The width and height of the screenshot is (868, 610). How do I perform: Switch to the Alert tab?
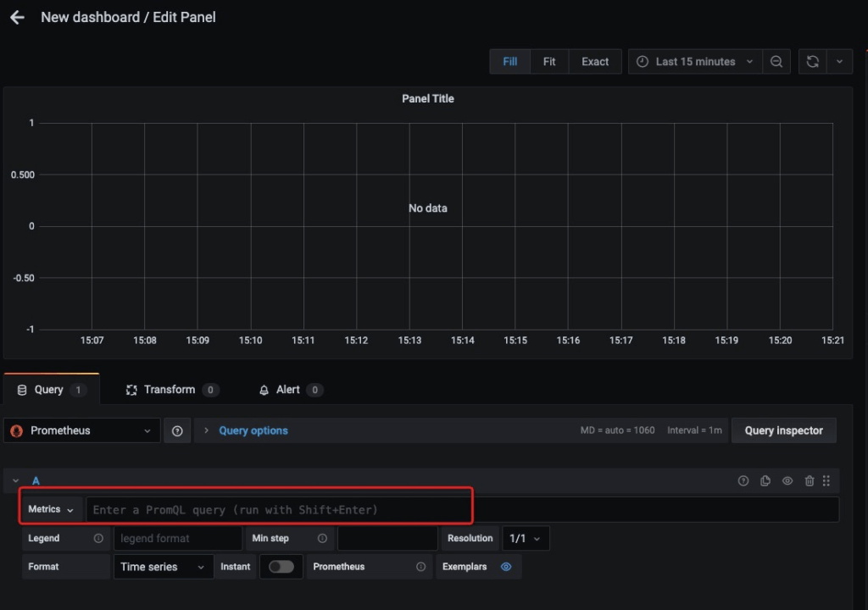(x=291, y=390)
